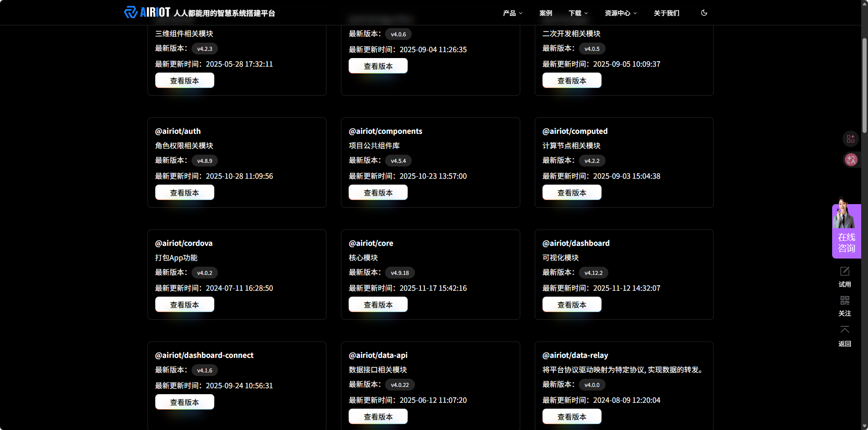Click the v4.9.18 version badge
Screen dimensions: 868x430
coord(399,273)
